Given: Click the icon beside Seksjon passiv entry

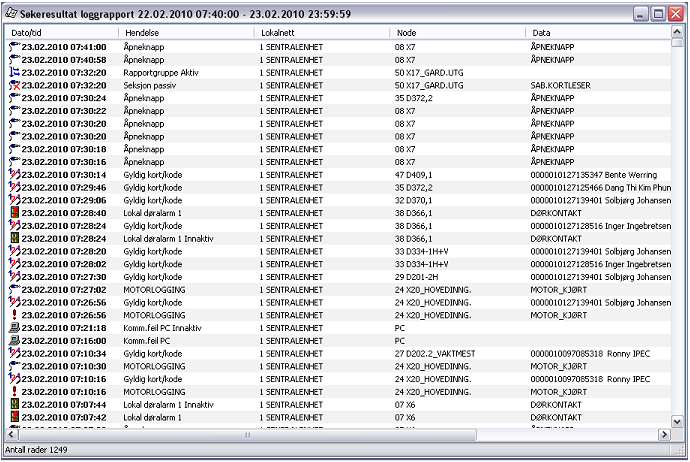Looking at the screenshot, I should (14, 86).
